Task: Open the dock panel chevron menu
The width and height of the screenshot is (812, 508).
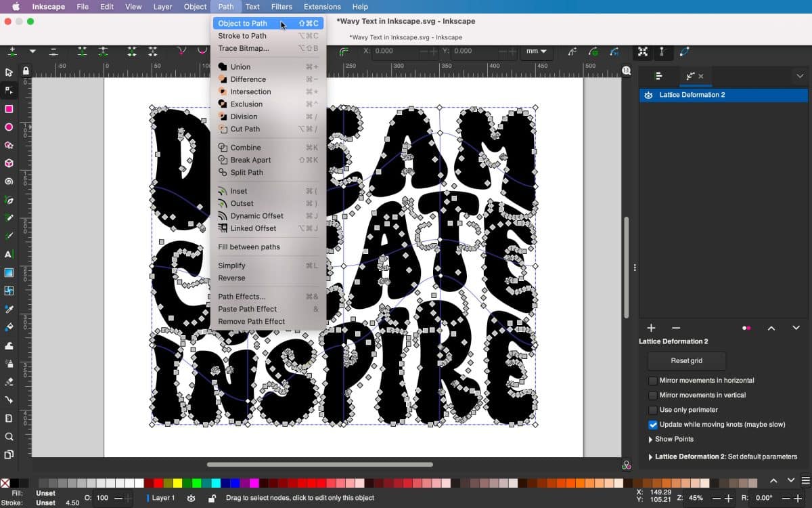Action: 800,76
